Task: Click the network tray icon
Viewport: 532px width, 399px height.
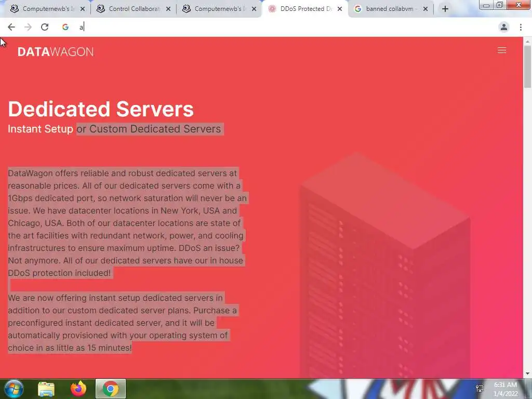Action: [x=480, y=389]
